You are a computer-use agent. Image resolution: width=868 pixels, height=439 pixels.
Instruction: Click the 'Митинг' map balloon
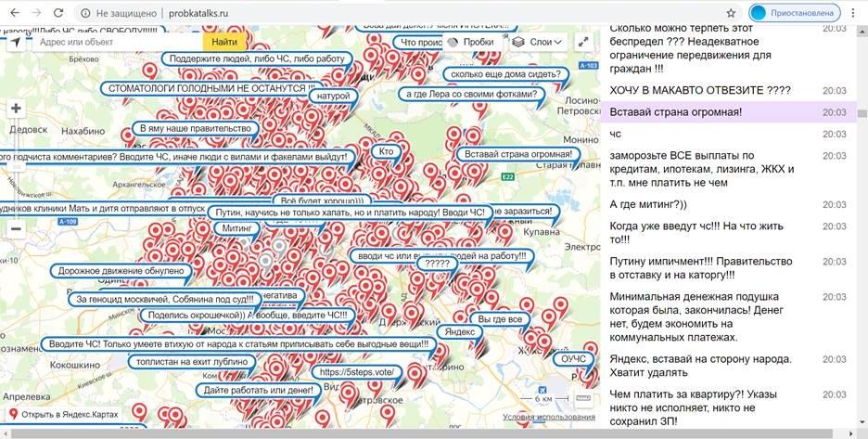pos(236,227)
